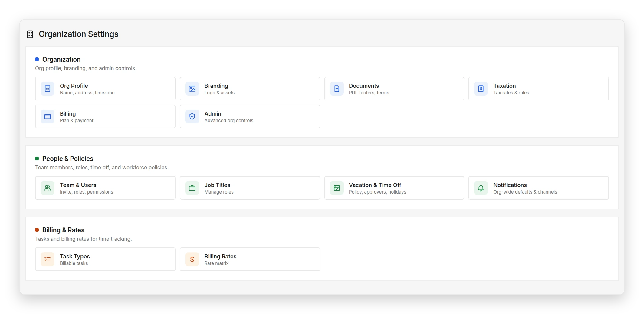Click the Admin shield icon
The height and width of the screenshot is (314, 644).
192,116
